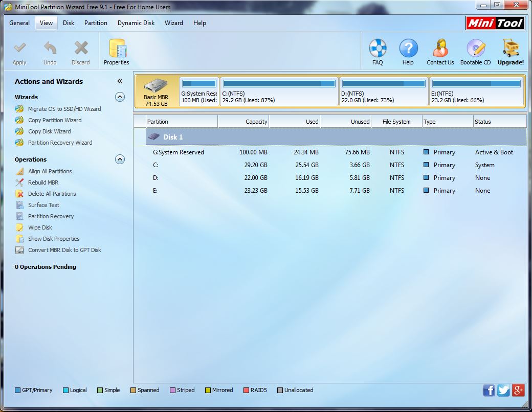Sort by the Capacity column header
Image resolution: width=532 pixels, height=412 pixels.
pos(243,121)
